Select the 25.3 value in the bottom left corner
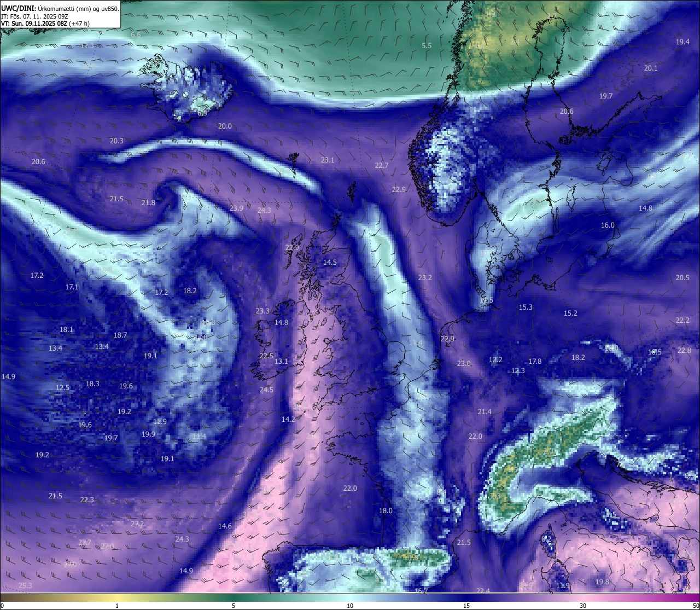Screen dimensions: 700x610 click(25, 585)
